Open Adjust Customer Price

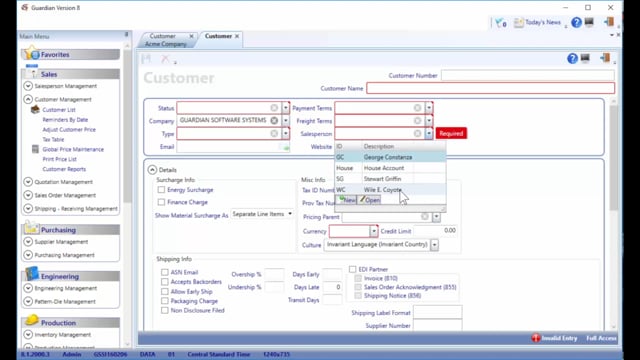(x=69, y=129)
